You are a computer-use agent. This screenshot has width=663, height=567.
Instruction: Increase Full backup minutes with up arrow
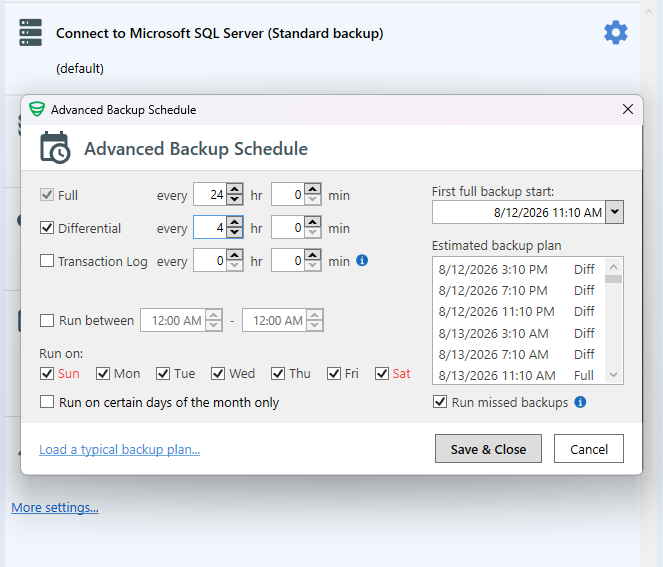pos(312,189)
